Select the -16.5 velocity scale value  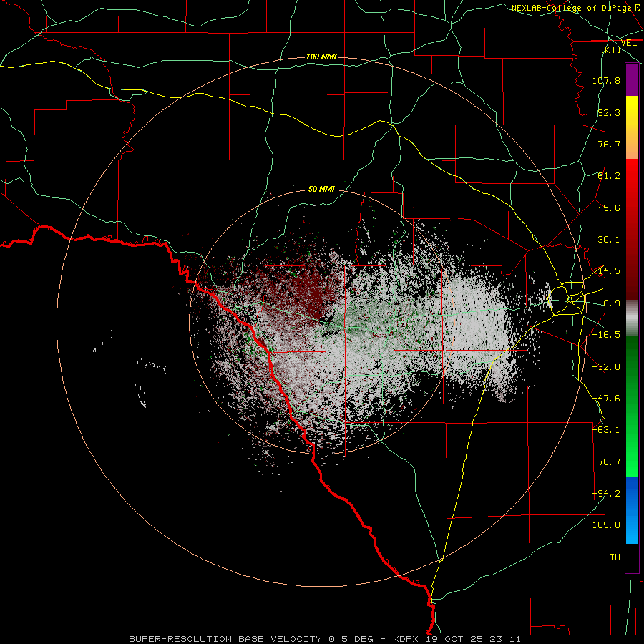click(606, 335)
